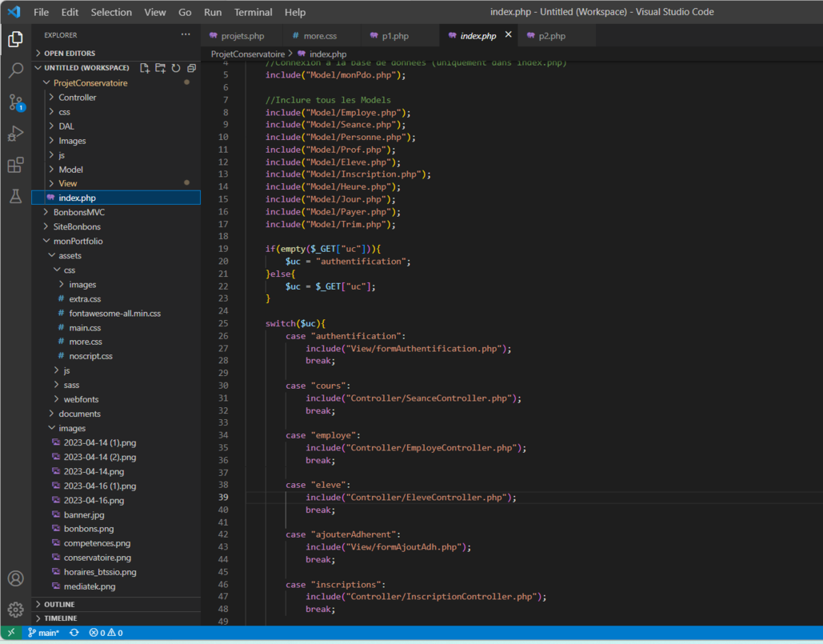Viewport: 823px width, 644px height.
Task: Click the Manage settings gear icon
Action: pyautogui.click(x=15, y=610)
